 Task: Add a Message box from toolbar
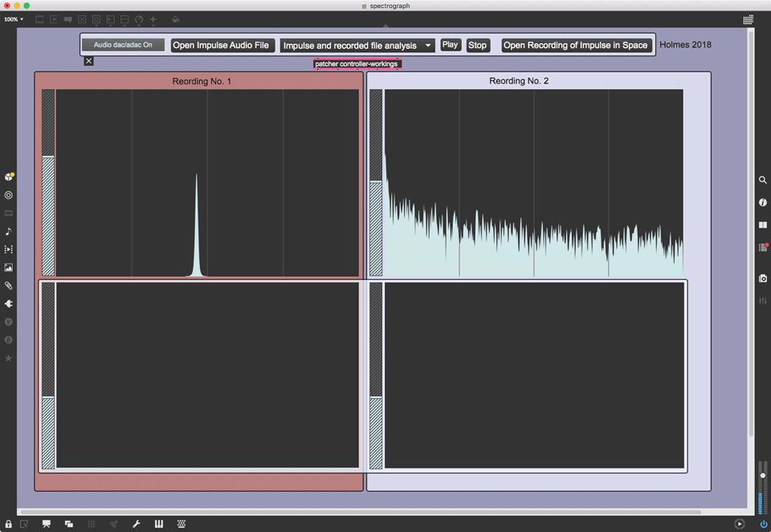point(54,19)
